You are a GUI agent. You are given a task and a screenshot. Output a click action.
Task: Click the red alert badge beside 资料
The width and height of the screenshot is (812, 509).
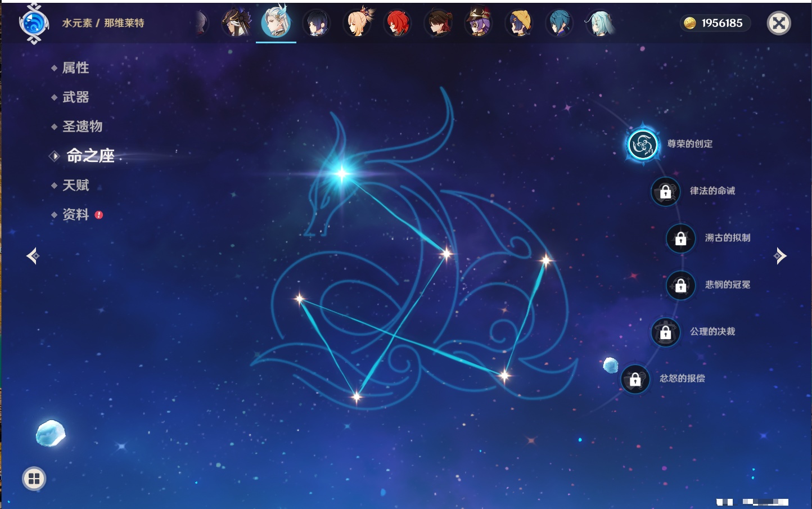click(x=99, y=215)
